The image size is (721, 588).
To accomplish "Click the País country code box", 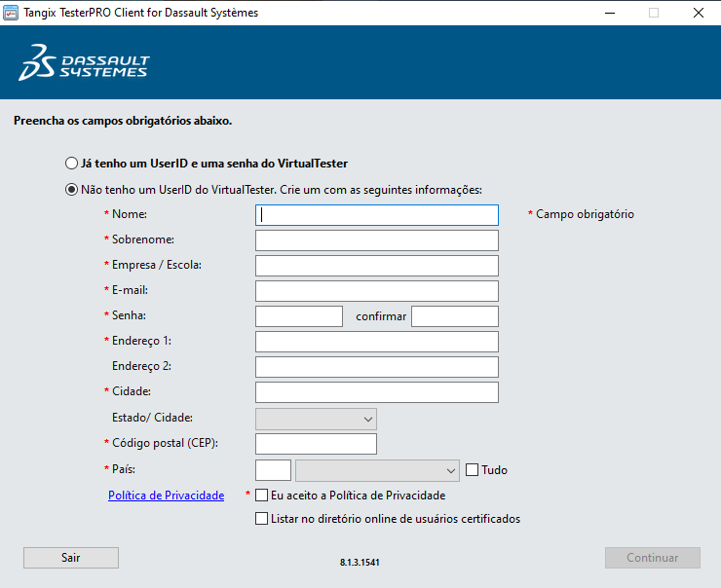I will (273, 470).
